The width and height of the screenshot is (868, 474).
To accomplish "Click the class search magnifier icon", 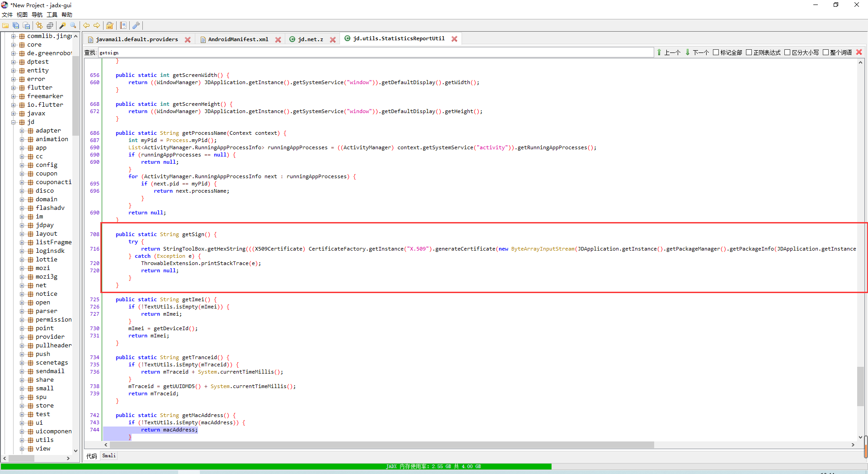I will [73, 26].
